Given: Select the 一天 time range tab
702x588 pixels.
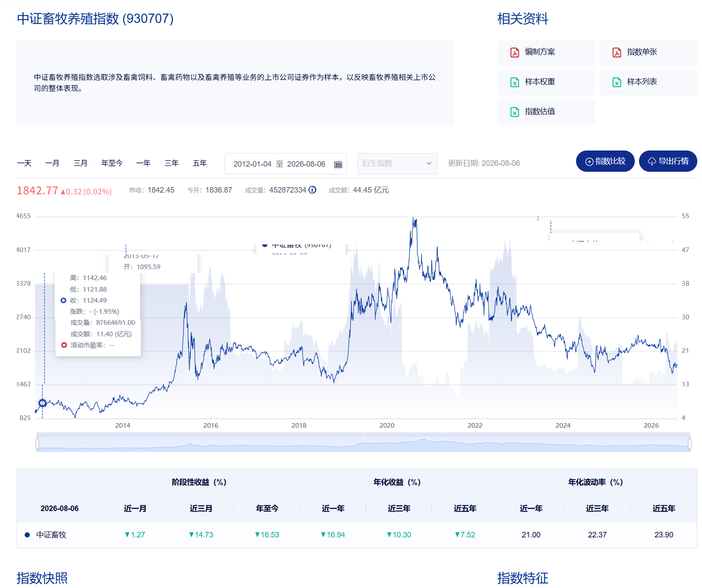Looking at the screenshot, I should point(24,163).
